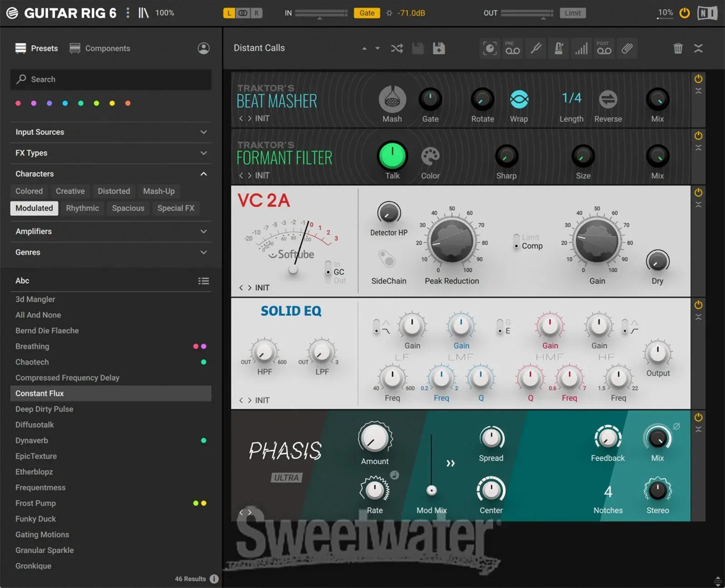The width and height of the screenshot is (725, 588).
Task: Open the Guitar Rig main menu dots
Action: (x=128, y=13)
